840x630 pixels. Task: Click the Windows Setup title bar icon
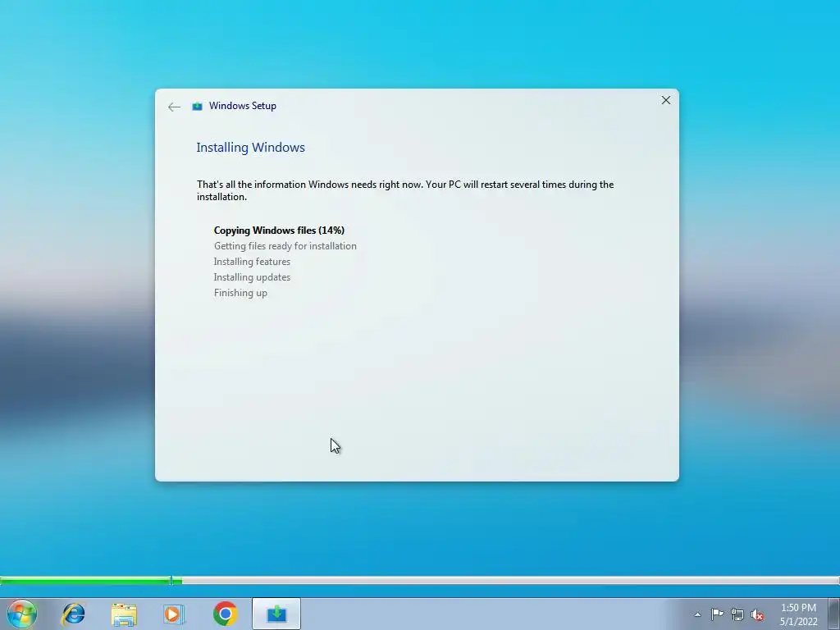pos(197,106)
